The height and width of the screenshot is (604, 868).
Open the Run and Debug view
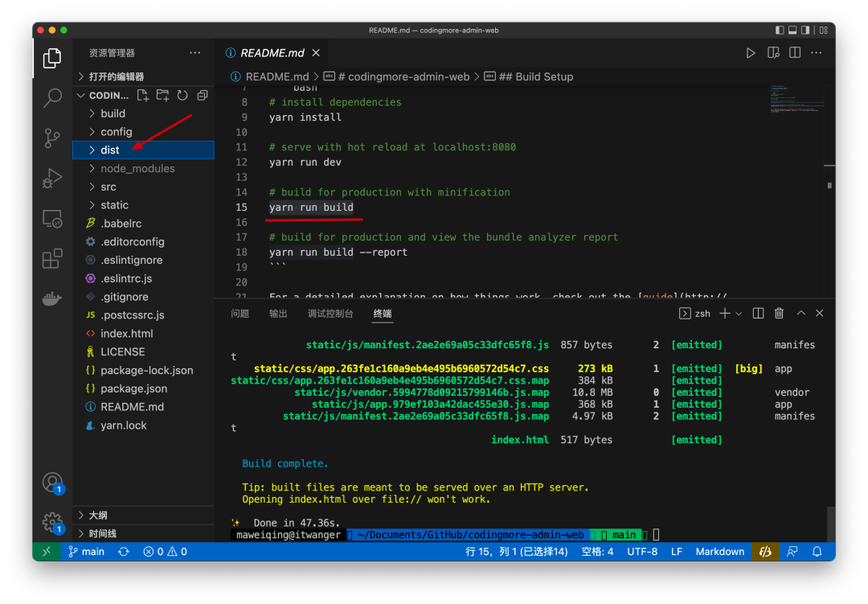pos(52,179)
